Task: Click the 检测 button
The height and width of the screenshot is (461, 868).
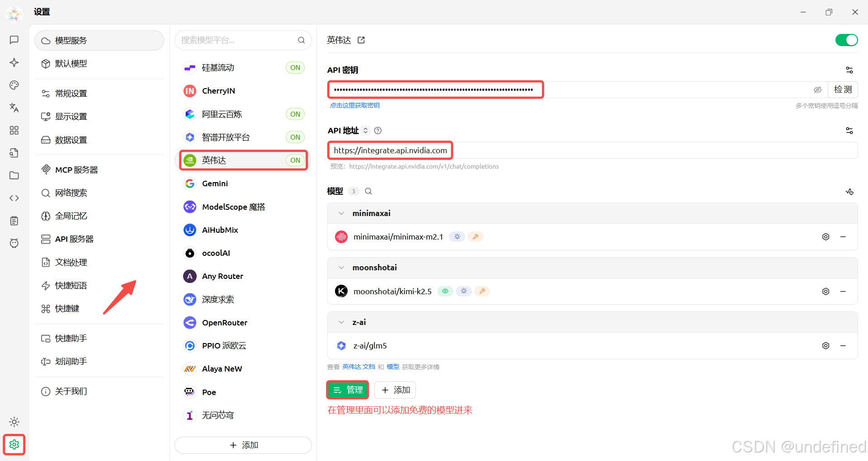Action: click(x=843, y=90)
